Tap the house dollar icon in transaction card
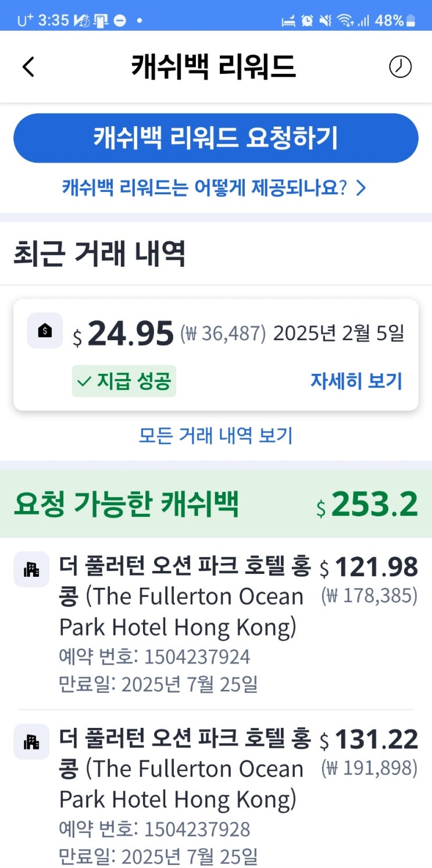 [45, 331]
